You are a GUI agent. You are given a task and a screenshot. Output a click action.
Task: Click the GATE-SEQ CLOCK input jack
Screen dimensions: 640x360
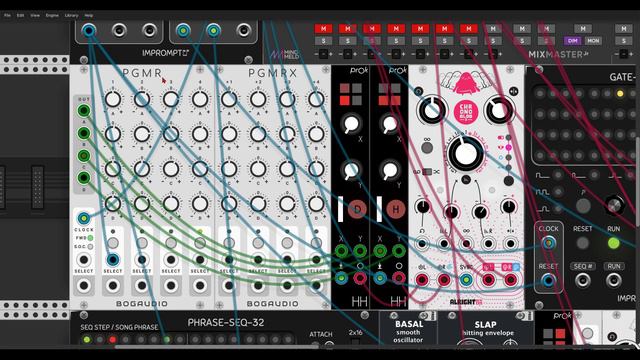pos(548,243)
